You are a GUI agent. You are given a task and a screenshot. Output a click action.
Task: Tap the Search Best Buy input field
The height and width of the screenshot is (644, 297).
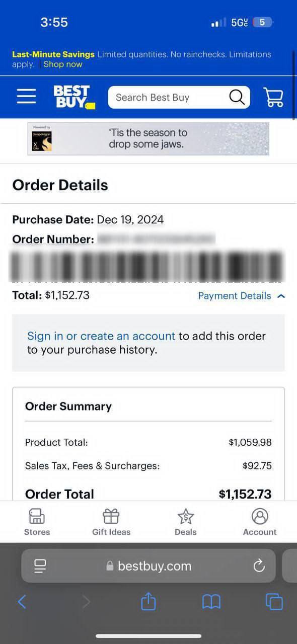click(166, 97)
